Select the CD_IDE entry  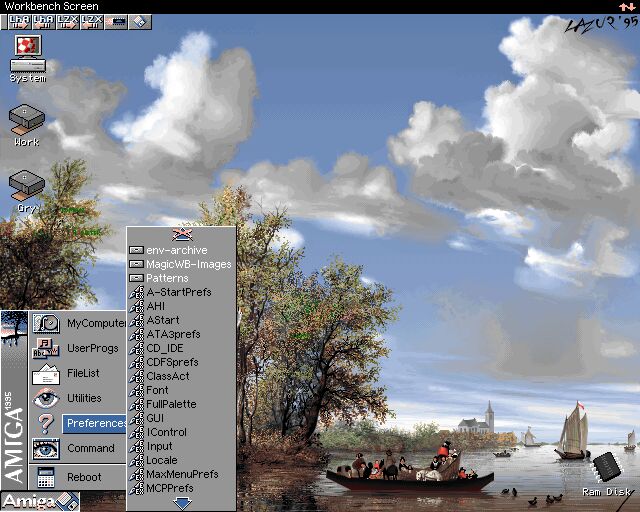click(x=181, y=348)
